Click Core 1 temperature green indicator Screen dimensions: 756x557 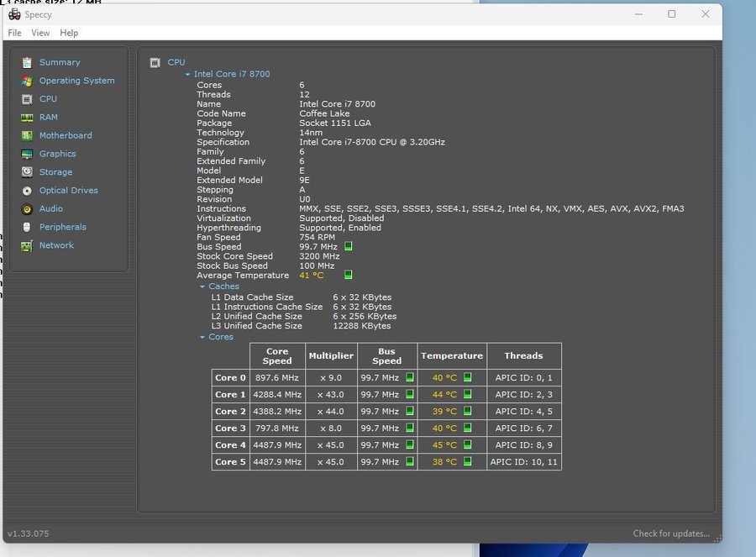click(x=467, y=394)
